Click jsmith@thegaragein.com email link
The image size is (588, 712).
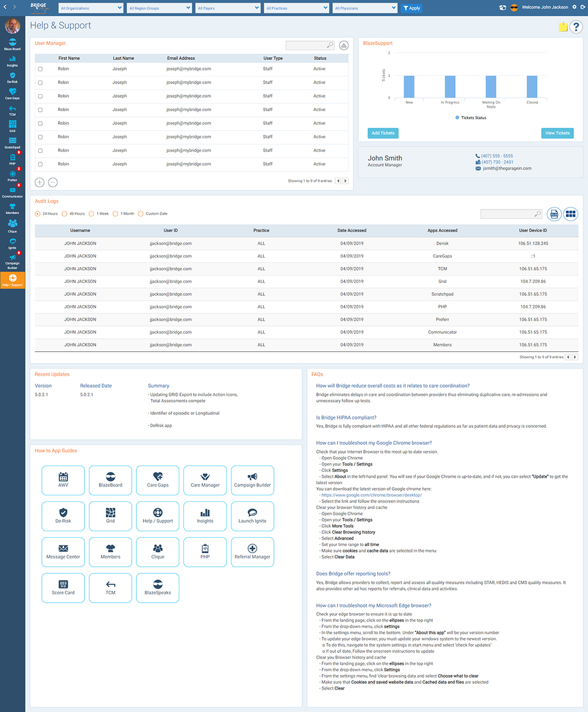point(506,168)
